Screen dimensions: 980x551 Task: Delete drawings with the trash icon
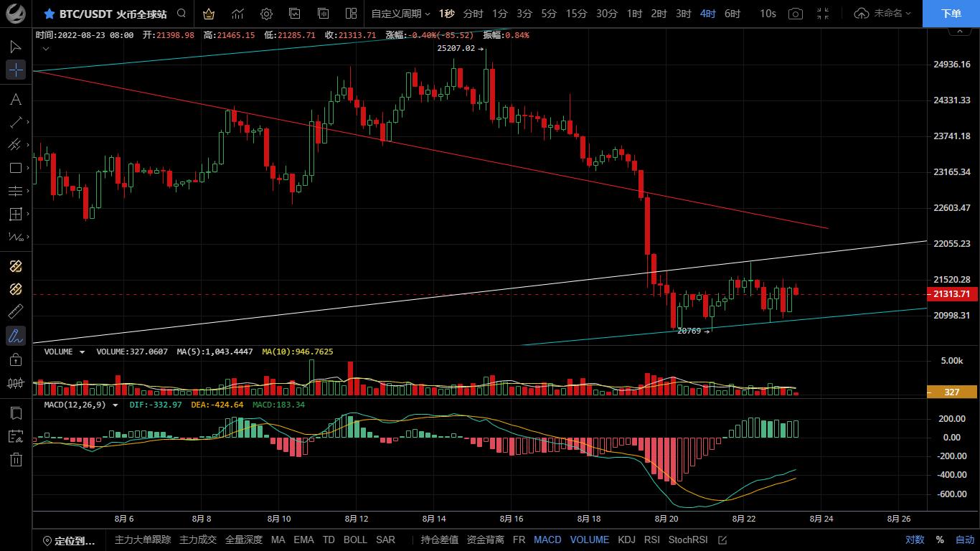[x=15, y=460]
